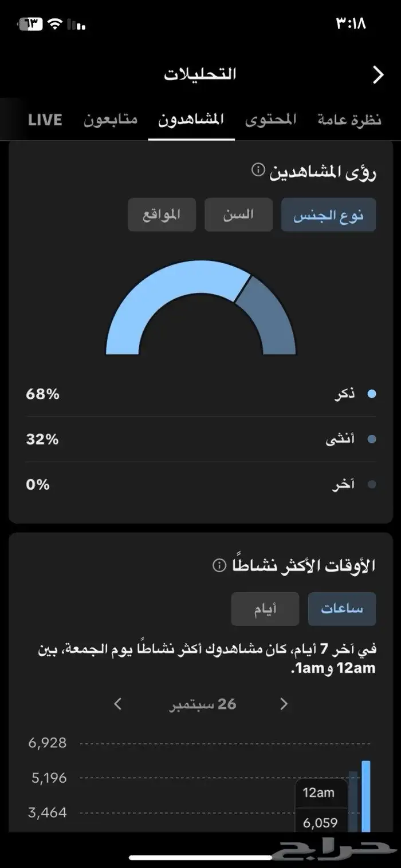This screenshot has height=868, width=401.
Task: Tap the back arrow at the top
Action: coord(378,74)
